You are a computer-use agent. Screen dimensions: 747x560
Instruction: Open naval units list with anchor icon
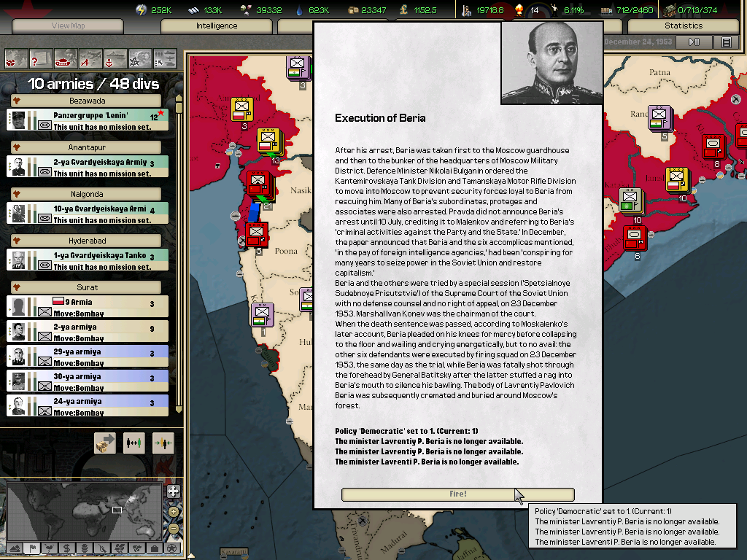[x=115, y=58]
